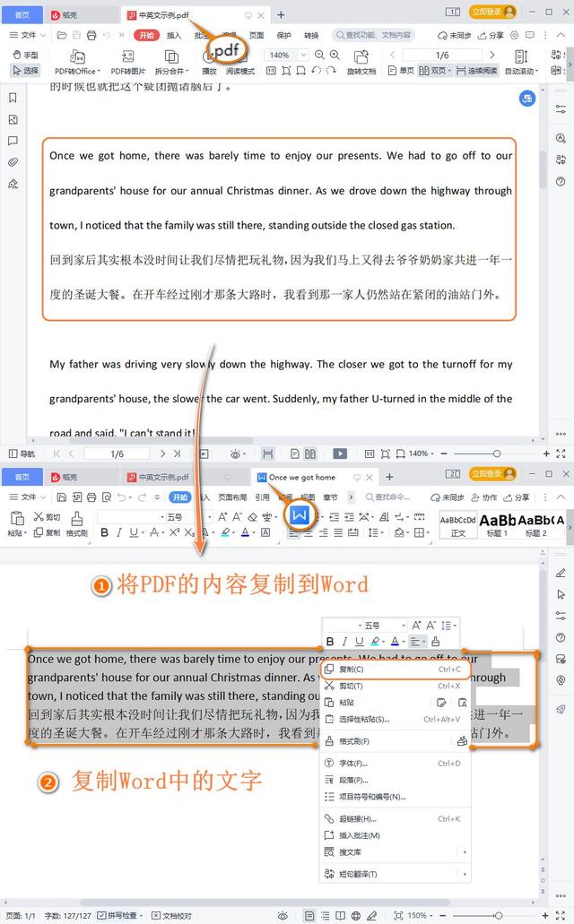The height and width of the screenshot is (924, 574).
Task: Click the zoom slider handle in Writer status bar
Action: (498, 915)
